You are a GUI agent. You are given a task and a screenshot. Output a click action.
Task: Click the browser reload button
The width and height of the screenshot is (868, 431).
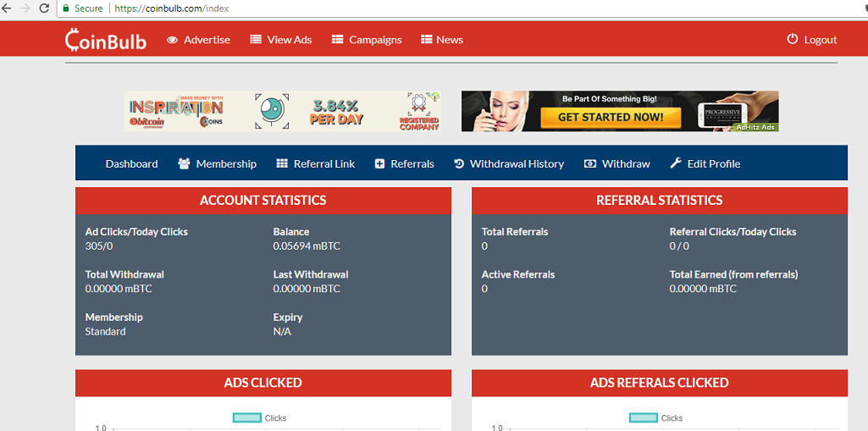coord(45,8)
